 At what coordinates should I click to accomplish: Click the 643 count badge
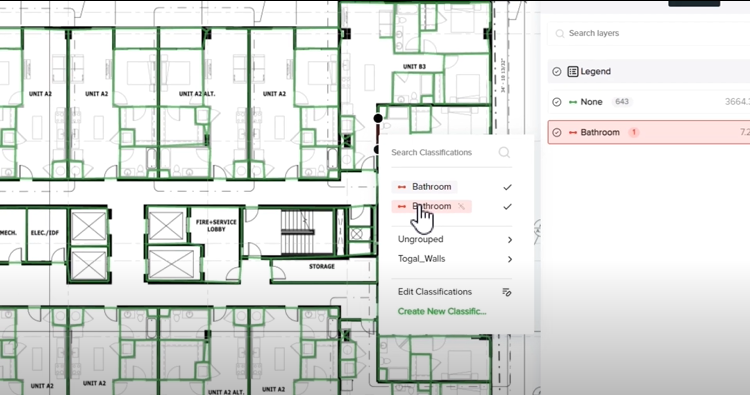pos(622,102)
